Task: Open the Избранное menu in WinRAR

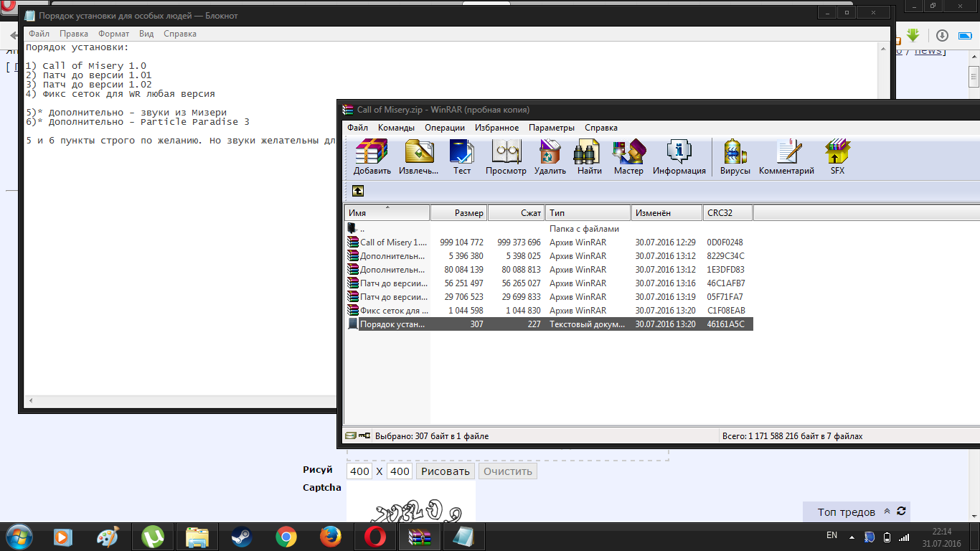Action: click(x=496, y=128)
